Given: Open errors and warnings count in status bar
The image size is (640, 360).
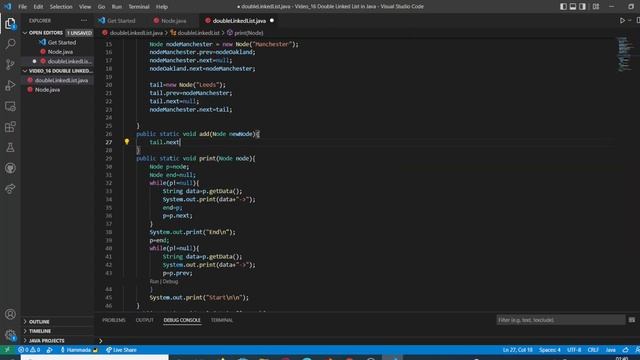Looking at the screenshot, I should coord(29,350).
